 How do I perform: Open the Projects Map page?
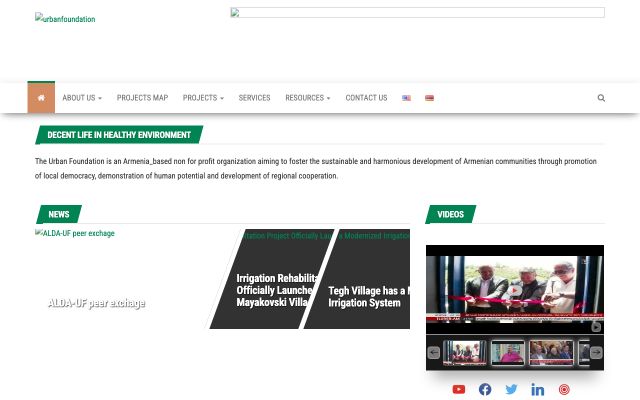click(142, 98)
